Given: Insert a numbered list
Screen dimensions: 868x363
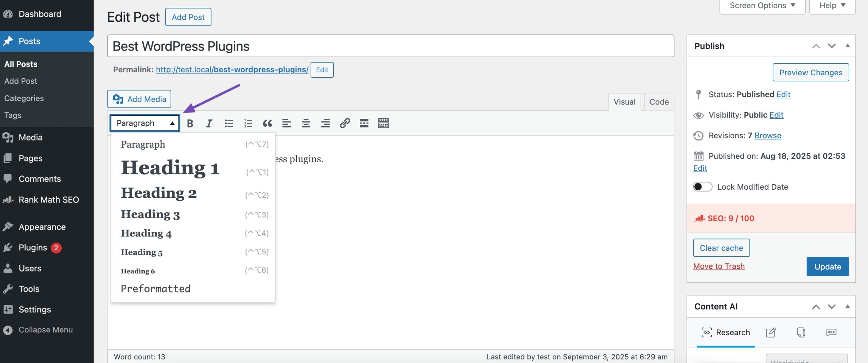Looking at the screenshot, I should pyautogui.click(x=248, y=123).
